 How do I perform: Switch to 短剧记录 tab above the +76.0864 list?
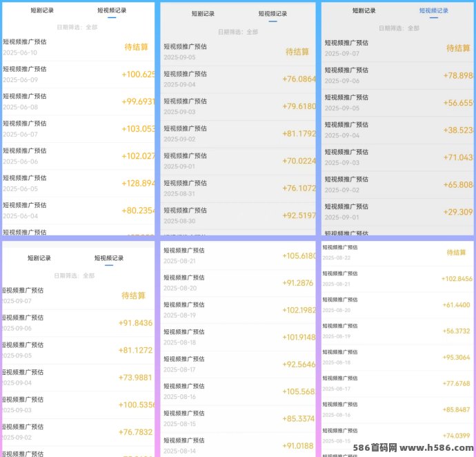[203, 14]
